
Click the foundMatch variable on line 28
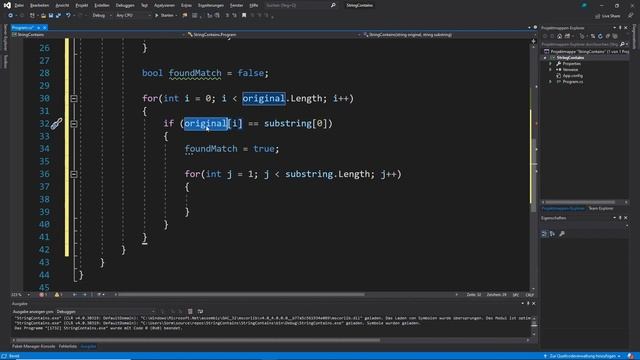coord(195,73)
